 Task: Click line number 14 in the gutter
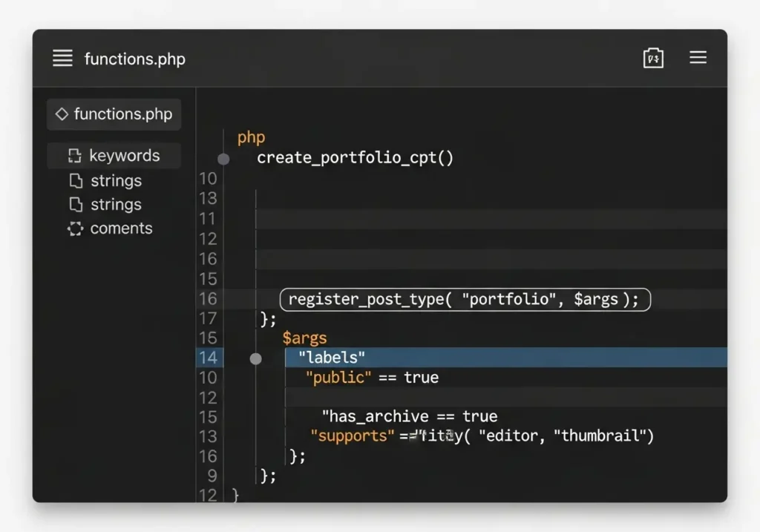coord(208,358)
